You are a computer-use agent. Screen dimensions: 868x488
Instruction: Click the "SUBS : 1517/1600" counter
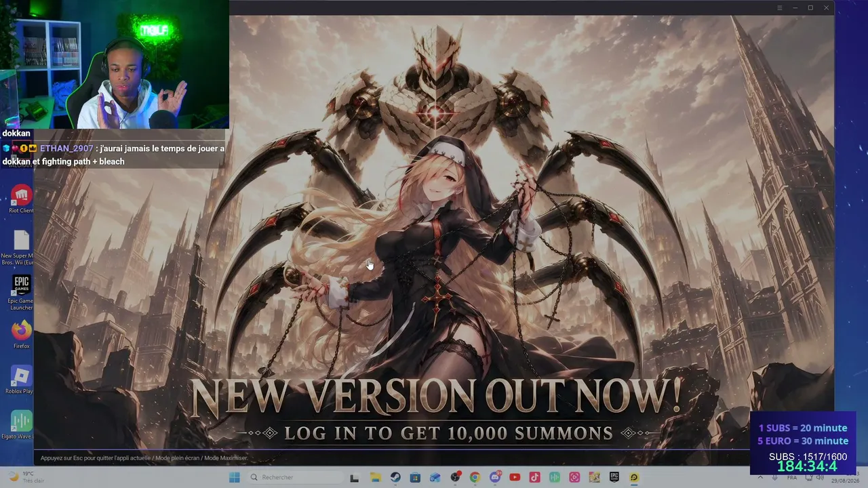pyautogui.click(x=808, y=457)
